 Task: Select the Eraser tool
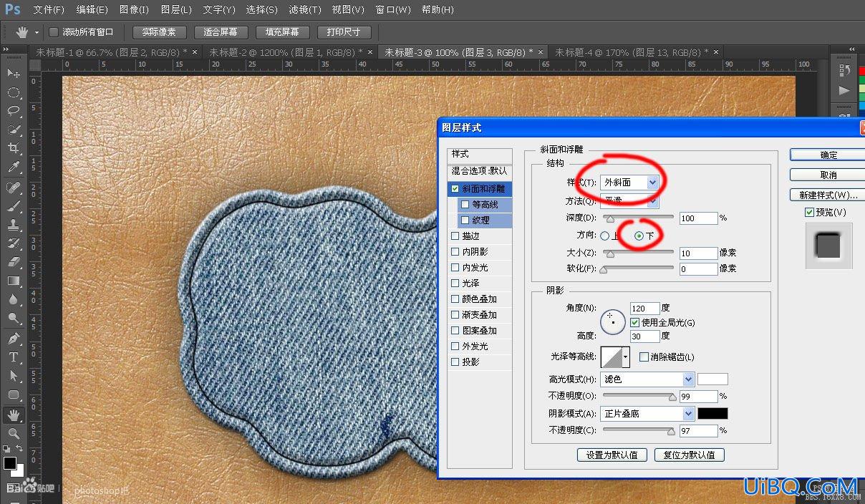[14, 262]
